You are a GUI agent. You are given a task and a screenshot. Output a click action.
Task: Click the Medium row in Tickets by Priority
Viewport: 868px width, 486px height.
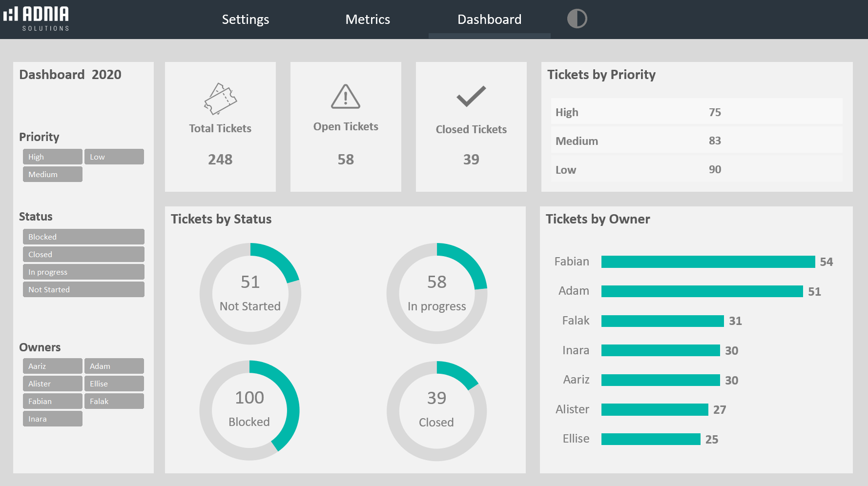(x=696, y=141)
